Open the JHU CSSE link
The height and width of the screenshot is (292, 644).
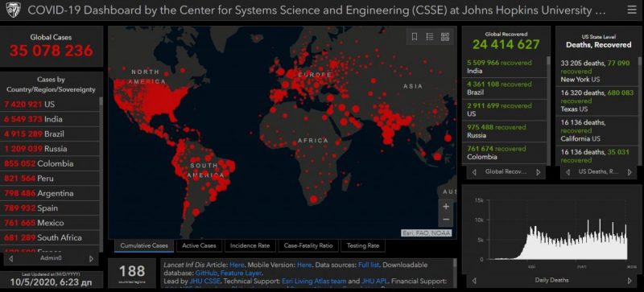click(205, 282)
